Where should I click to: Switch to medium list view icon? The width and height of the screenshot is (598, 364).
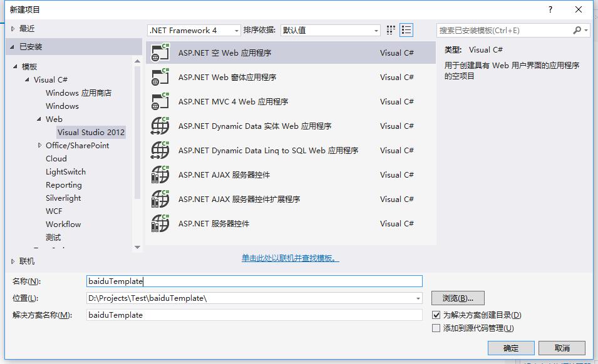(406, 30)
